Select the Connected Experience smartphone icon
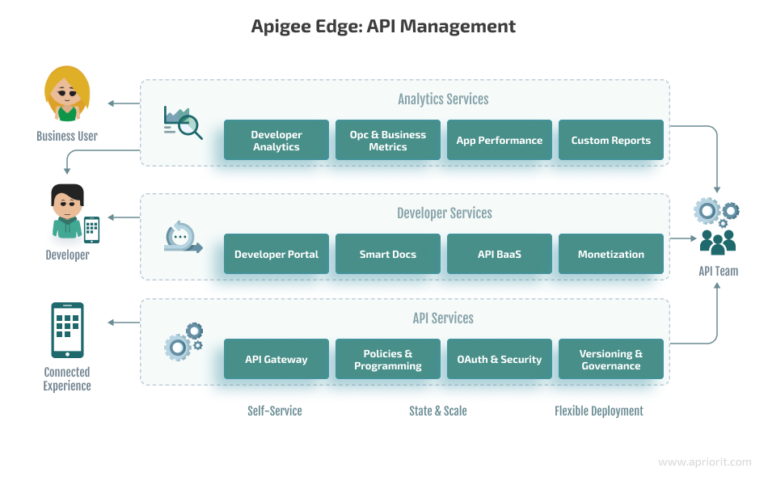The height and width of the screenshot is (485, 768). pyautogui.click(x=67, y=330)
